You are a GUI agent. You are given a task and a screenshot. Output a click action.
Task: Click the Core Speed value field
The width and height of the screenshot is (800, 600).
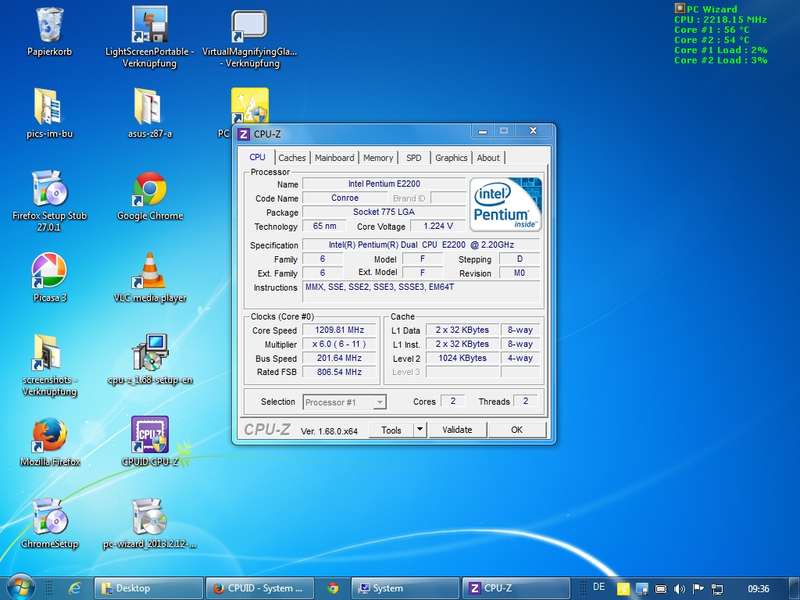tap(339, 329)
